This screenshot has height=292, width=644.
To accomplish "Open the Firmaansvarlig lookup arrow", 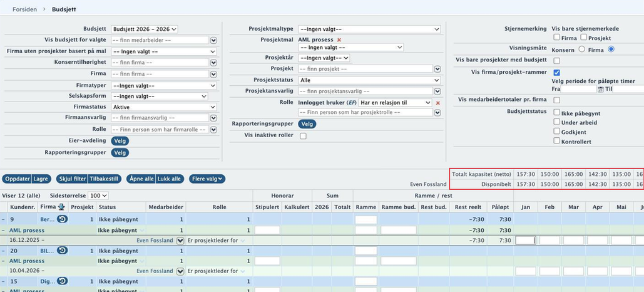I will 213,118.
